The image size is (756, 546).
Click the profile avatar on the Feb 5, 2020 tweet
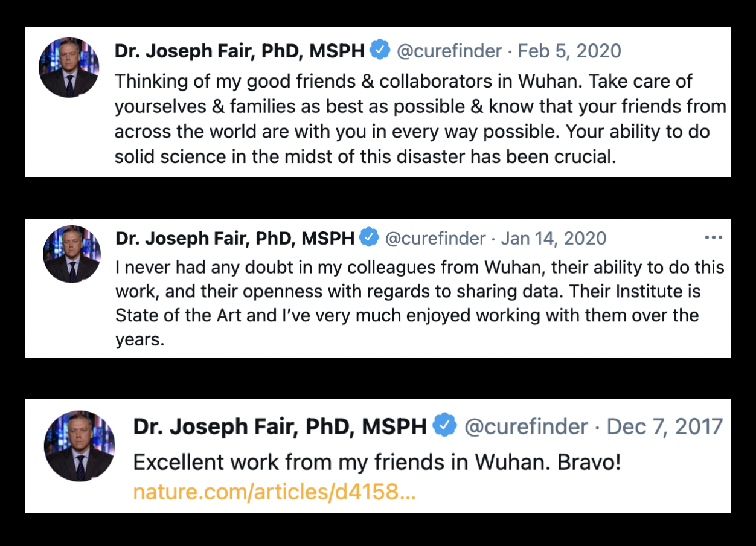69,68
